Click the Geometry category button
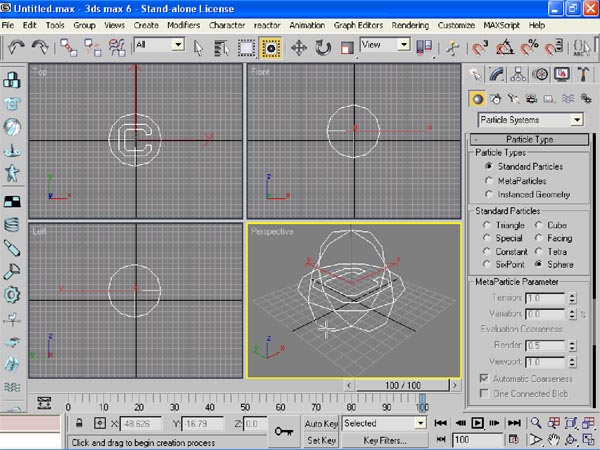This screenshot has width=600, height=450. [x=478, y=98]
